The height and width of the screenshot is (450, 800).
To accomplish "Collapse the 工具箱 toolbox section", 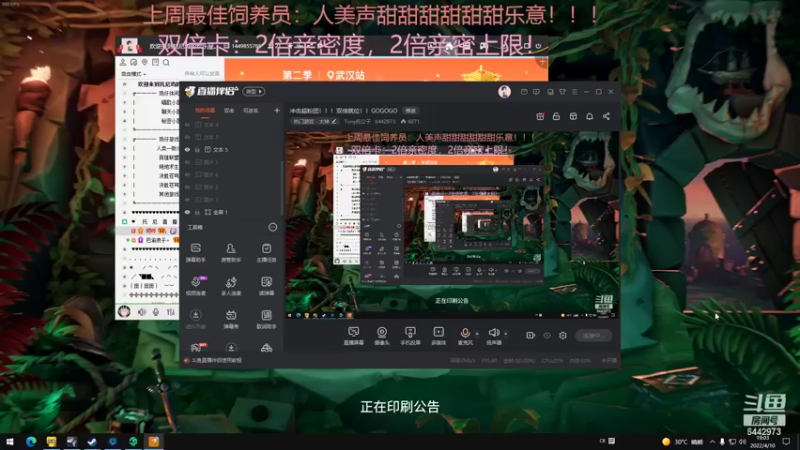I will pos(273,227).
